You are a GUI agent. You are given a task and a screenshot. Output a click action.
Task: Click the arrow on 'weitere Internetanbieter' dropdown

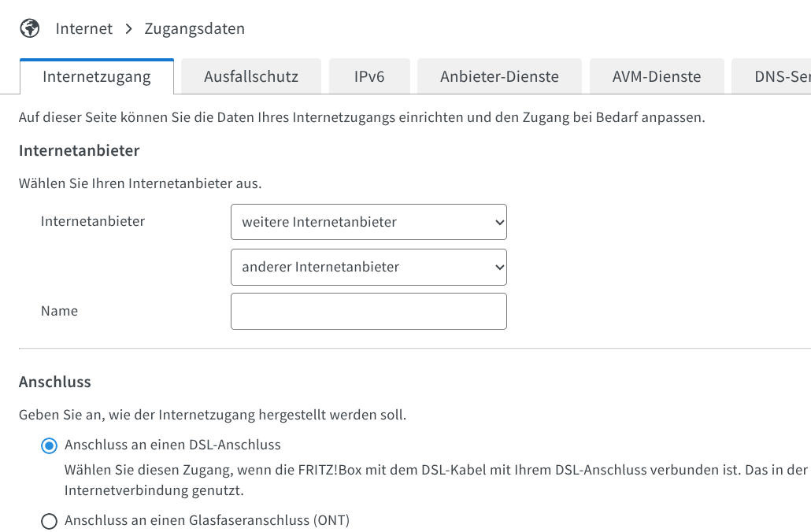tap(498, 223)
